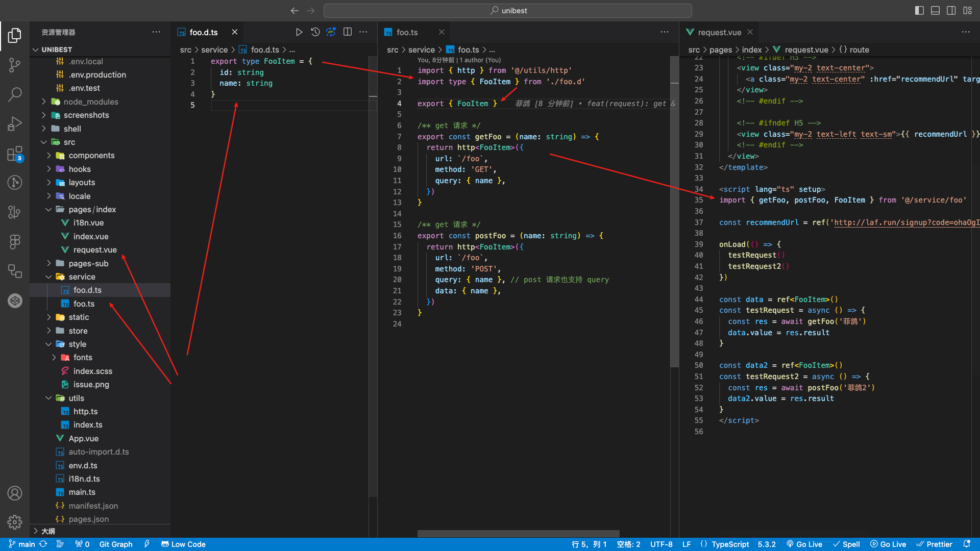Screen dimensions: 980x551
Task: Open the Search view in activity bar
Action: 15,94
